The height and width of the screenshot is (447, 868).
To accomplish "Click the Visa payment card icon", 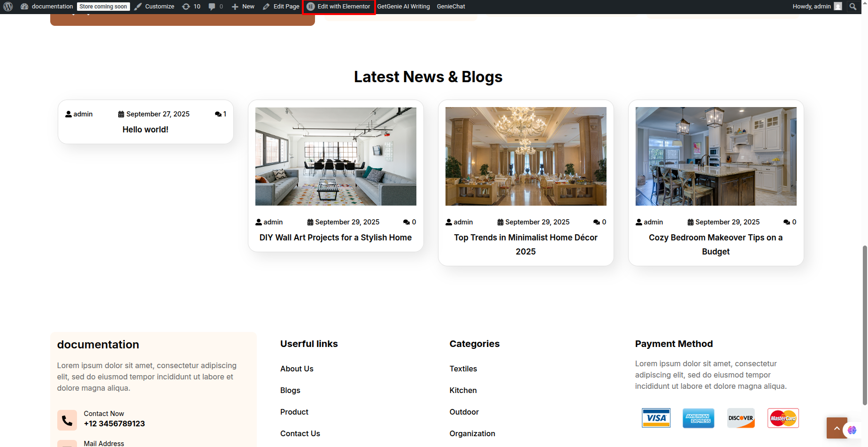I will tap(656, 418).
